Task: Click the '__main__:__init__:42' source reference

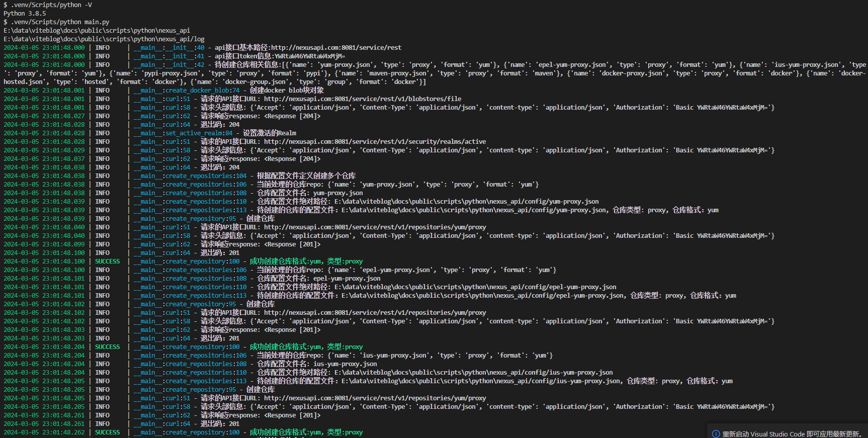Action: [x=169, y=65]
